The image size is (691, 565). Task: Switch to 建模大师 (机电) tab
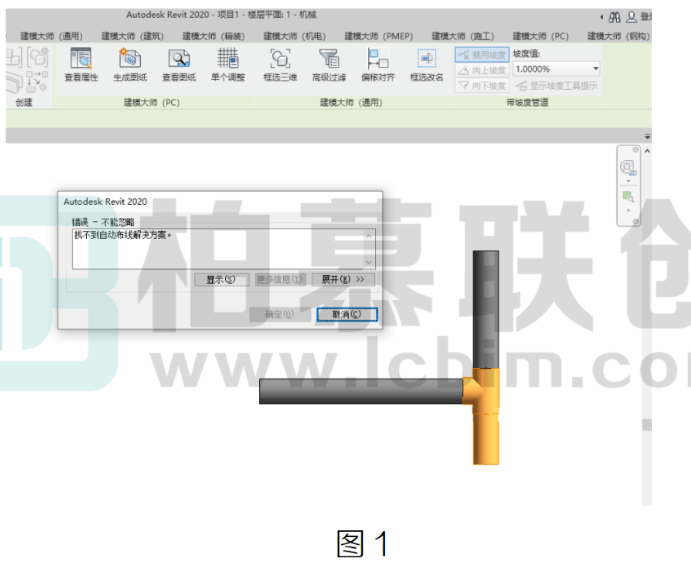coord(295,36)
